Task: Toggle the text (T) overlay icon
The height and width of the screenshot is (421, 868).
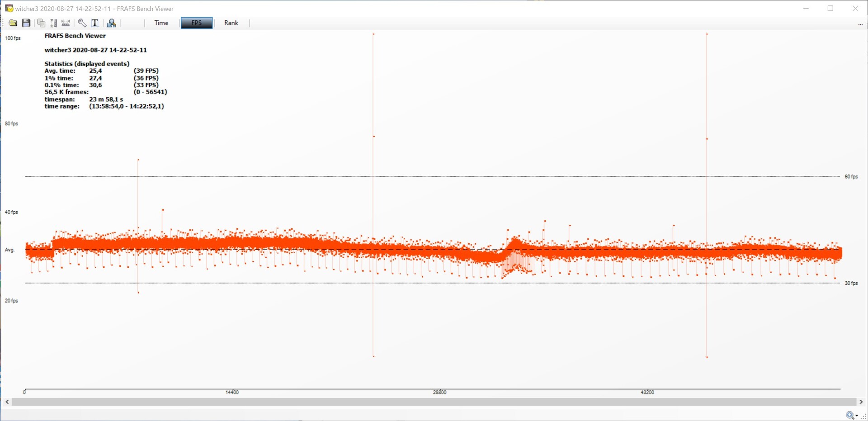Action: pos(95,23)
